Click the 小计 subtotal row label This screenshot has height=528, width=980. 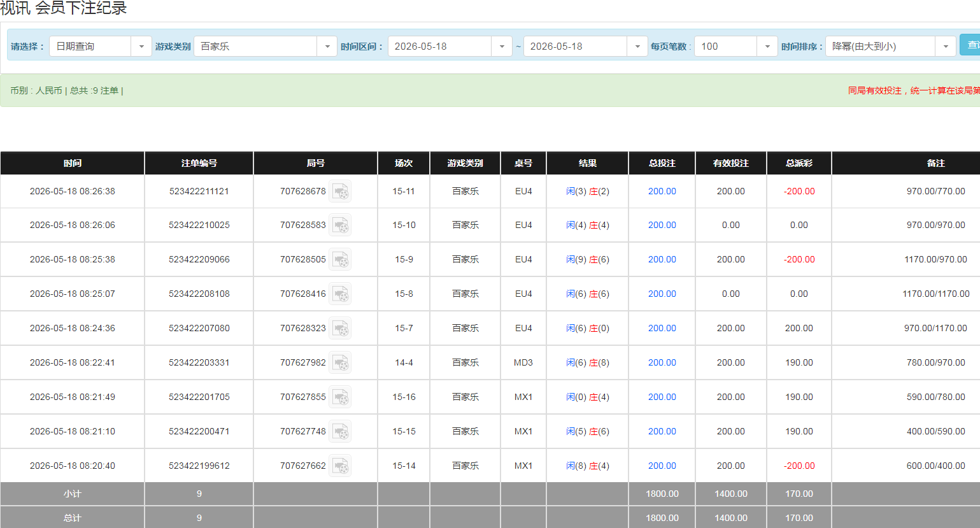[x=73, y=494]
